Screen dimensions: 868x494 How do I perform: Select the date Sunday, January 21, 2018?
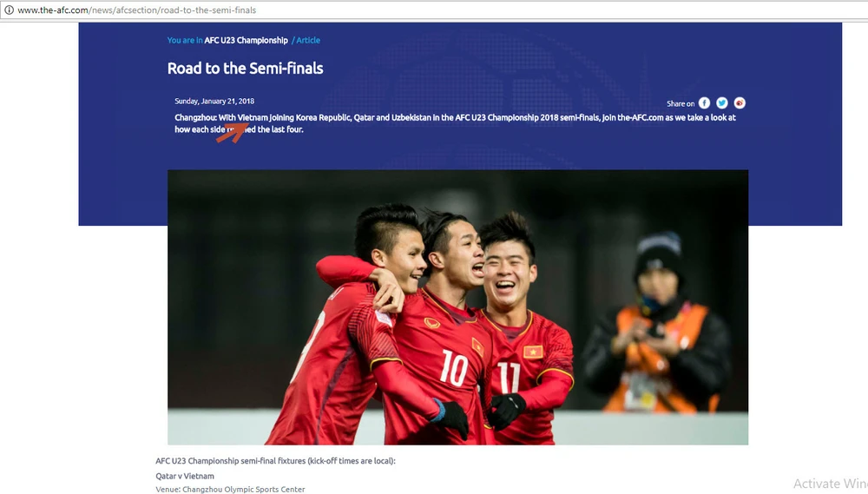(214, 101)
